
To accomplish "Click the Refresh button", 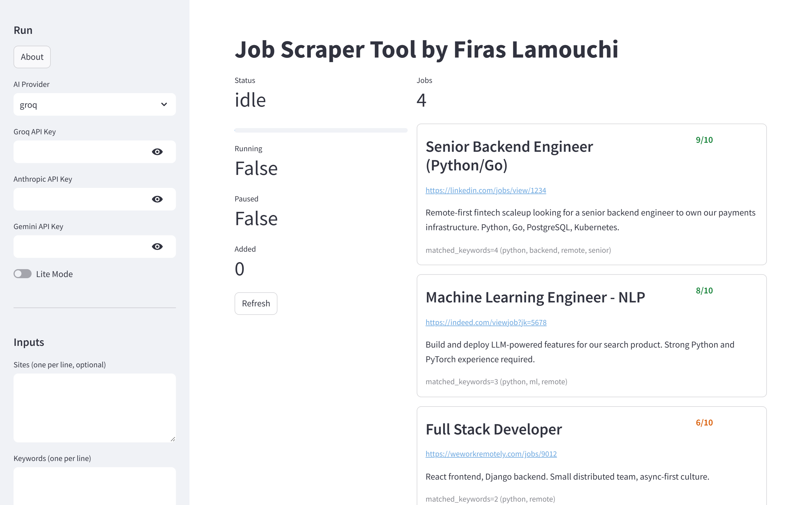I will (256, 303).
